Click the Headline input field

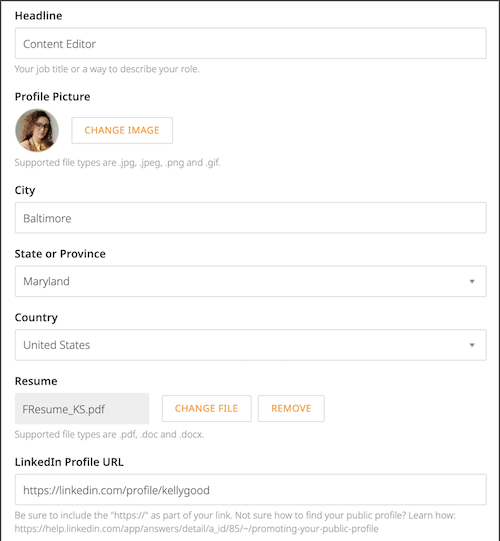click(251, 43)
